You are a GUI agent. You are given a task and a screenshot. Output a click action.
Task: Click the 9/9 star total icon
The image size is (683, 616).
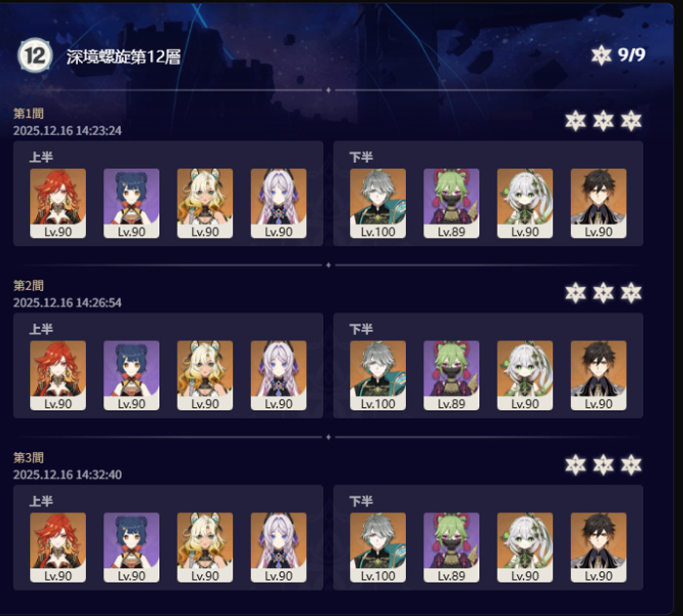click(601, 55)
